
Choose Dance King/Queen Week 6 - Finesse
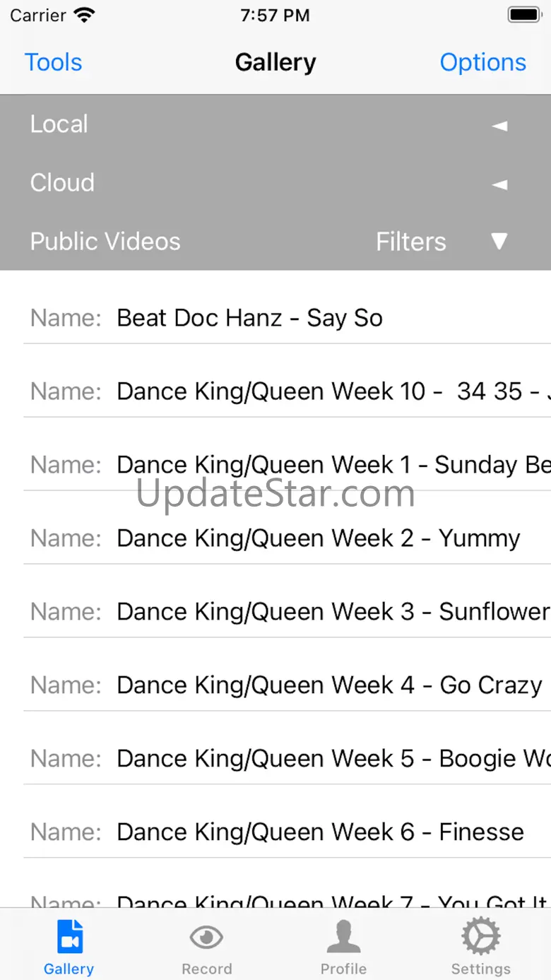click(320, 832)
